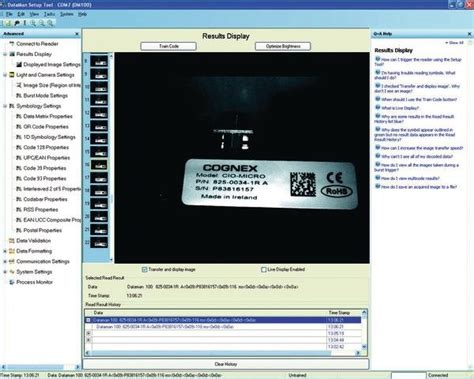Select Code 93 Properties in the tree
The height and width of the screenshot is (379, 474).
[x=45, y=179]
